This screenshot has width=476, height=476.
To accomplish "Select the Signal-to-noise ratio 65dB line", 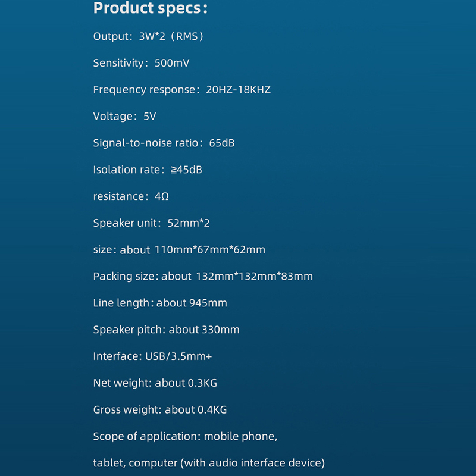I will click(x=164, y=143).
